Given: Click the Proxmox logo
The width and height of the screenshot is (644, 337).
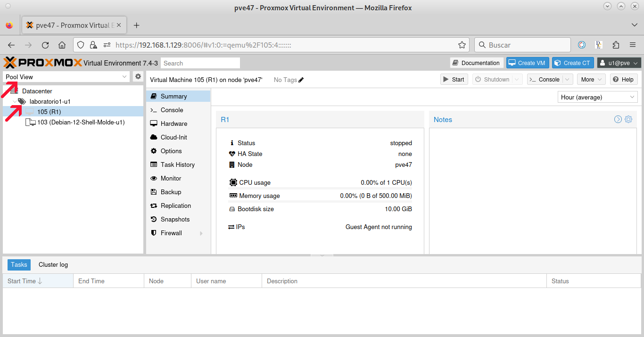Looking at the screenshot, I should [x=43, y=63].
